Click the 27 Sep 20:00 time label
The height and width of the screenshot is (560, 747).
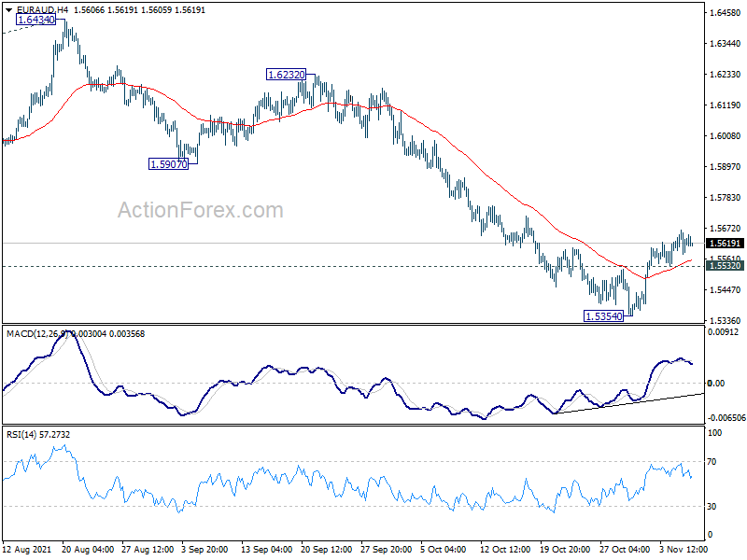pyautogui.click(x=386, y=550)
